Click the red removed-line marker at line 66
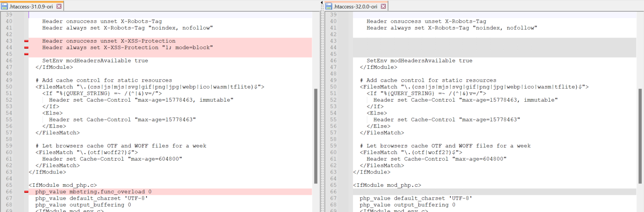 click(x=26, y=192)
